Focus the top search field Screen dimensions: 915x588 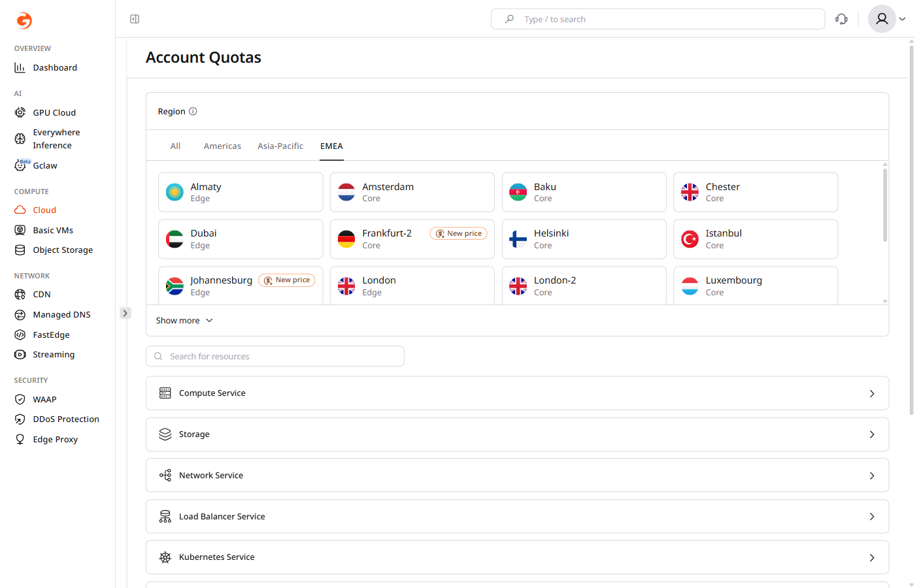[657, 19]
